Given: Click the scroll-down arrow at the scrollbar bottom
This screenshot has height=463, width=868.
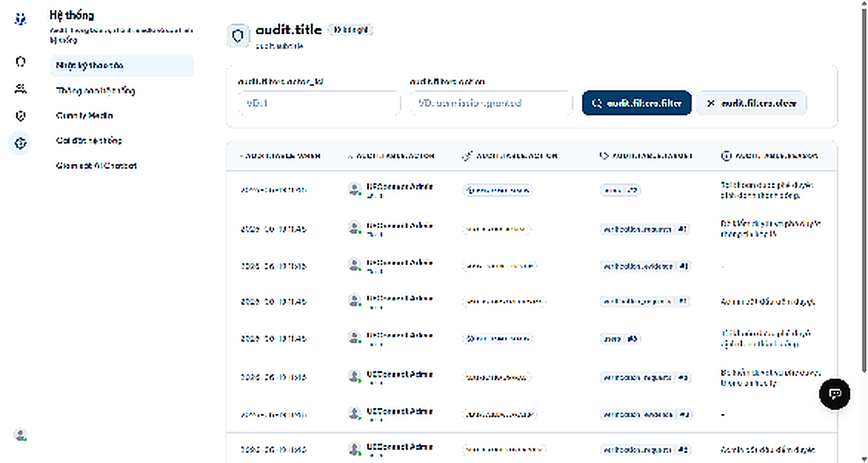Looking at the screenshot, I should click(x=864, y=458).
